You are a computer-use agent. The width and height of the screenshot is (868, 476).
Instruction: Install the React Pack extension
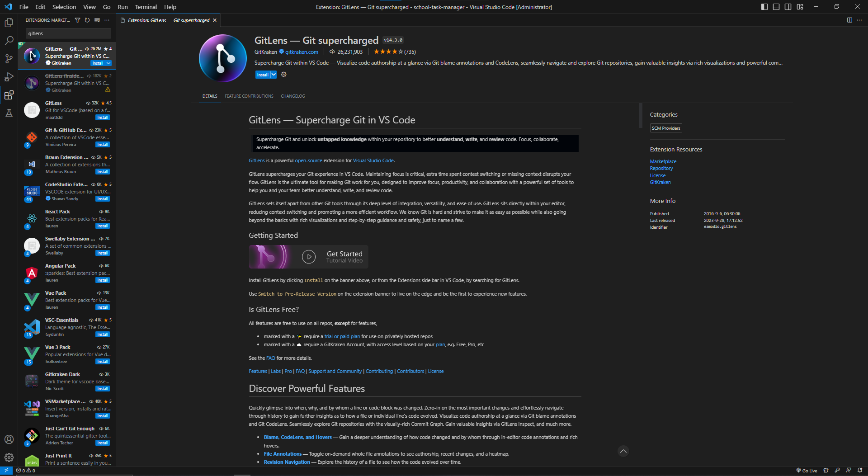point(103,226)
